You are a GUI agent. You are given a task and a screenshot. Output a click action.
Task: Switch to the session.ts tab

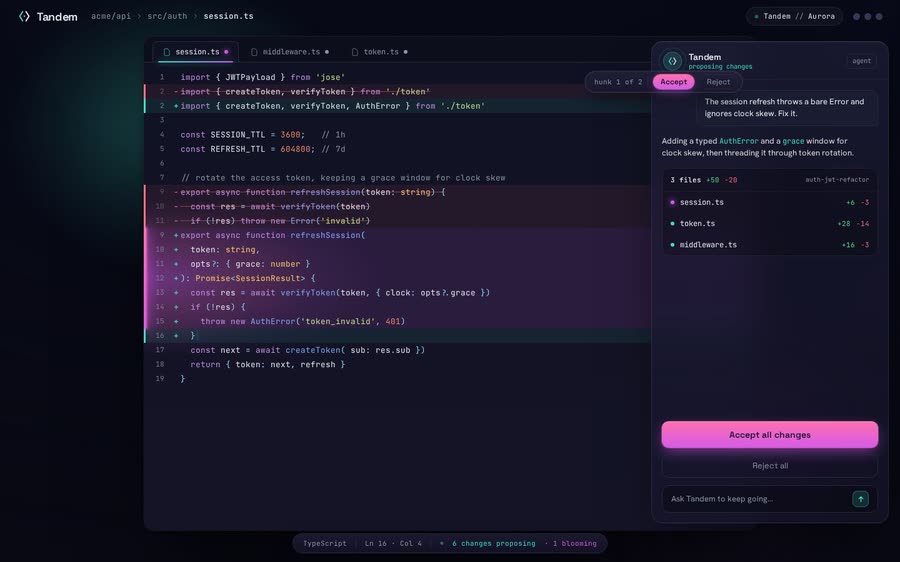point(196,52)
